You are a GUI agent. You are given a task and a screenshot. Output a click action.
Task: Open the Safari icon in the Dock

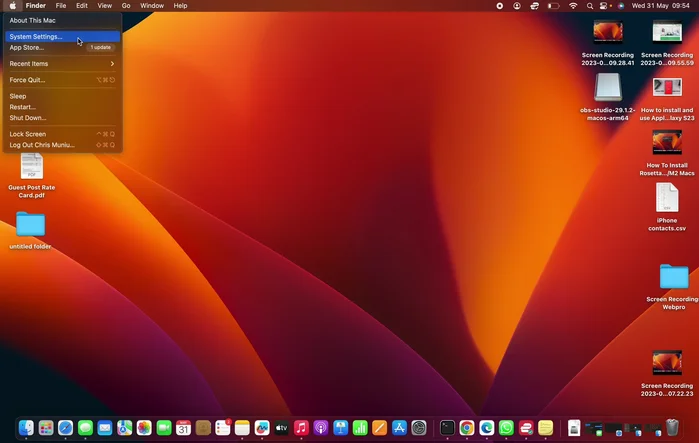(x=65, y=428)
